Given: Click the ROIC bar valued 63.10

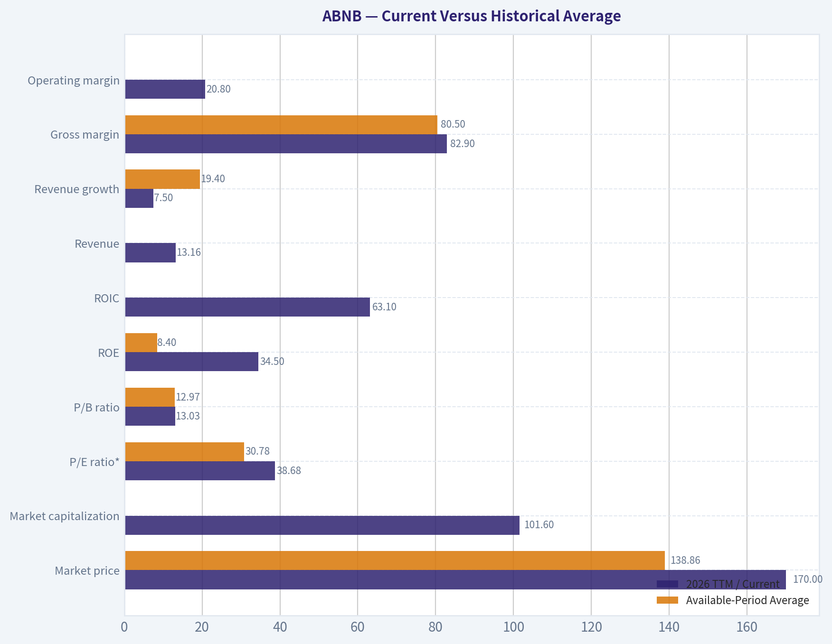Looking at the screenshot, I should coord(247,307).
